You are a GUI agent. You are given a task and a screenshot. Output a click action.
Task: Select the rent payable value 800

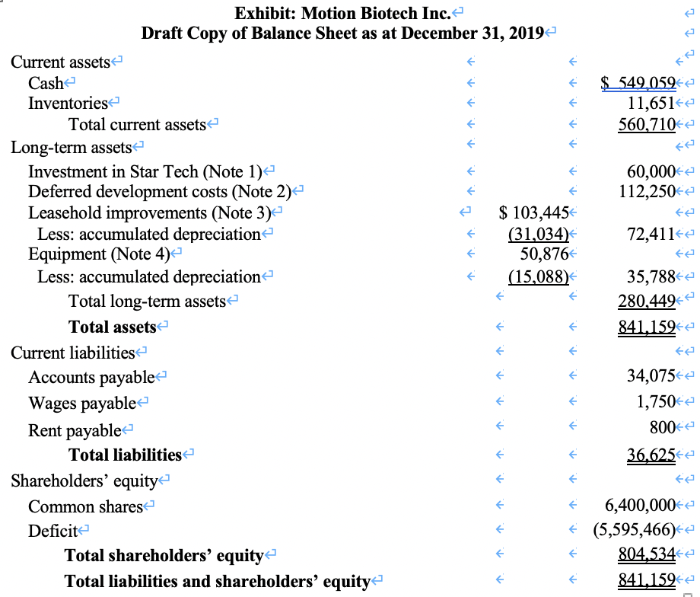pyautogui.click(x=663, y=427)
